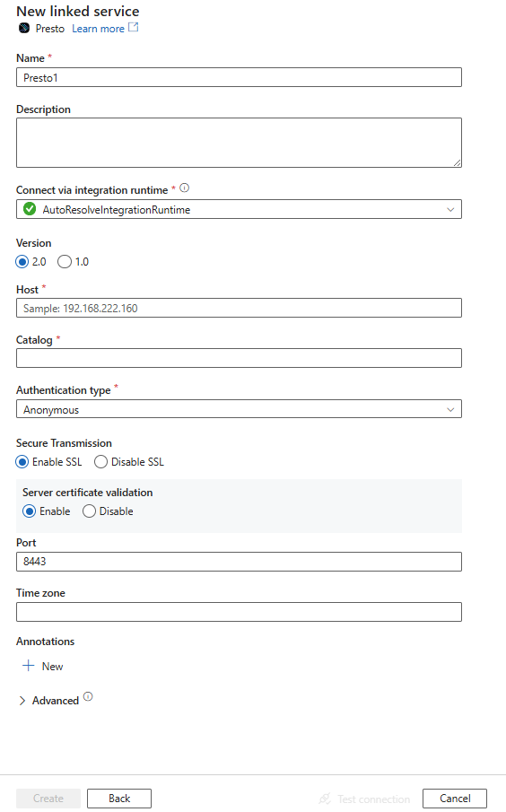Choose Disable SSL option
This screenshot has width=506, height=812.
tap(100, 461)
